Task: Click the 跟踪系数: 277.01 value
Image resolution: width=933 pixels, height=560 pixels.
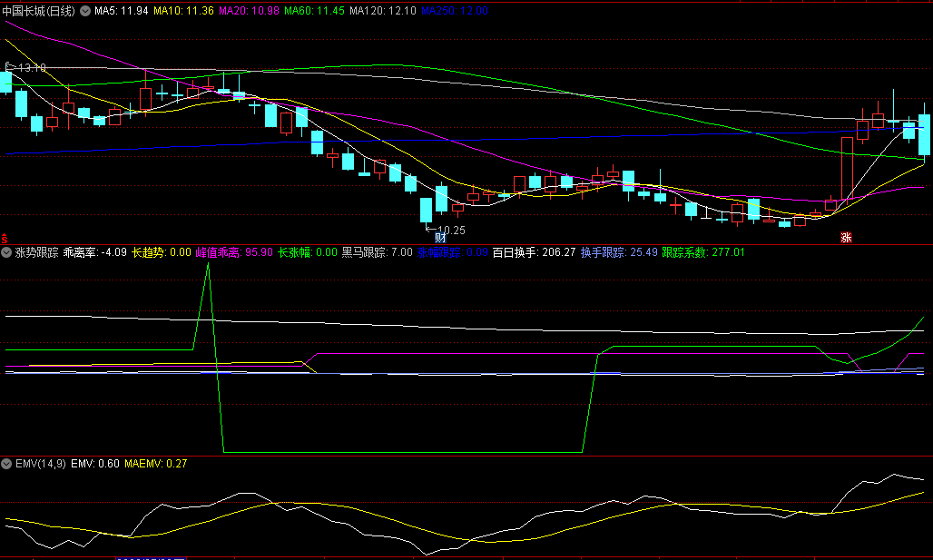Action: click(x=703, y=252)
